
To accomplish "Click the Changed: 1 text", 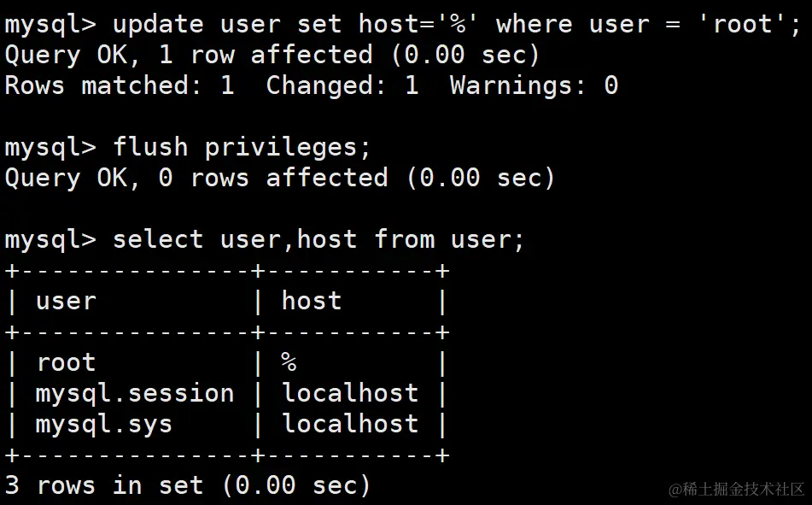I will tap(342, 85).
